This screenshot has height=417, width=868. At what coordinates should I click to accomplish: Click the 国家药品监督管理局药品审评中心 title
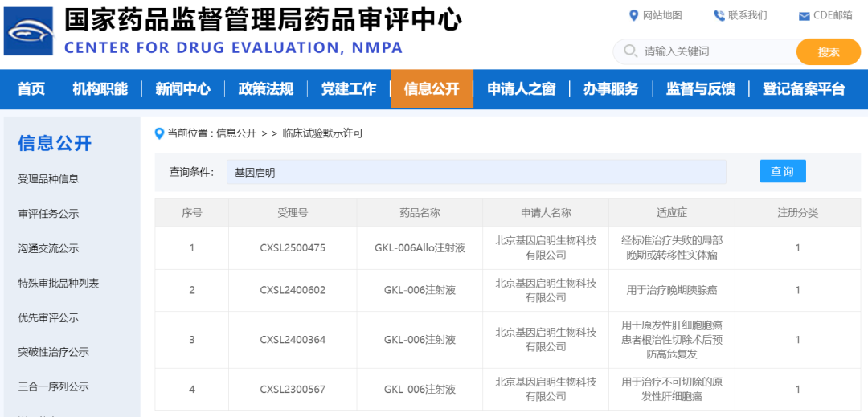[x=263, y=19]
